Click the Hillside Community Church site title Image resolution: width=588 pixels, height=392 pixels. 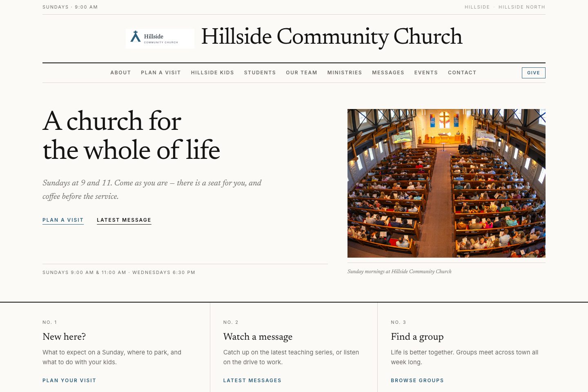(x=332, y=37)
